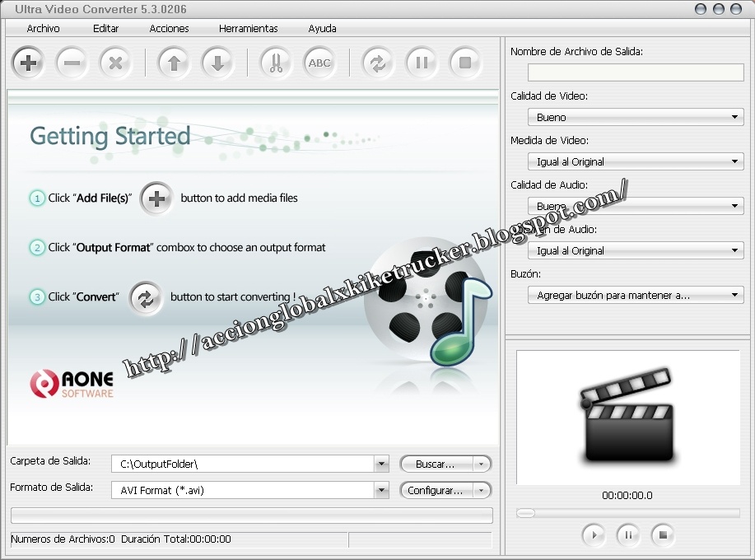Click the Configurar... button
Screen dimensions: 755x560
pos(436,491)
